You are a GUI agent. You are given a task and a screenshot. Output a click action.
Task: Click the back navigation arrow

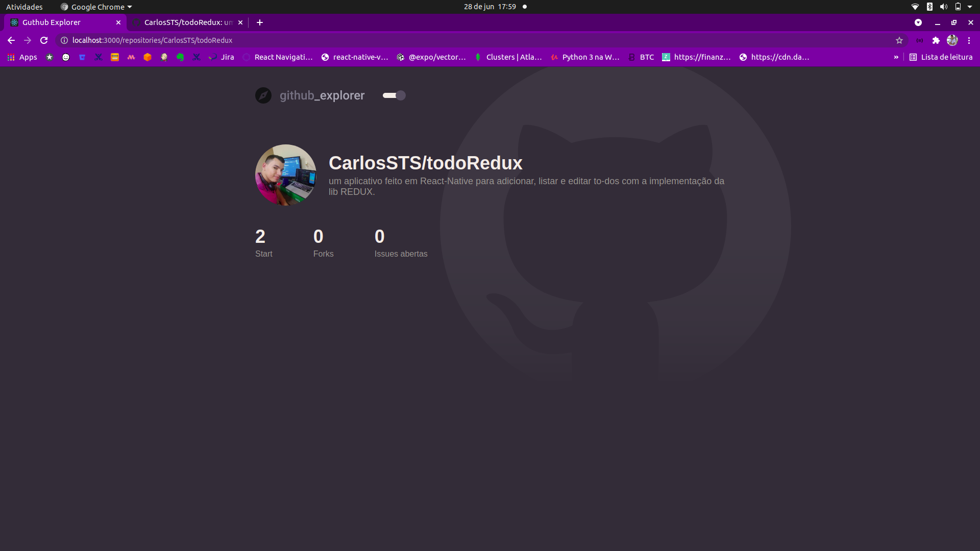click(x=11, y=40)
